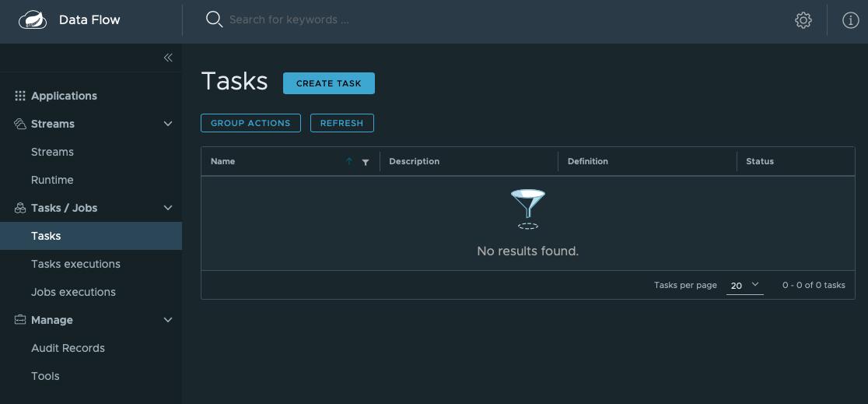
Task: Click the Applications grid icon
Action: [x=20, y=96]
